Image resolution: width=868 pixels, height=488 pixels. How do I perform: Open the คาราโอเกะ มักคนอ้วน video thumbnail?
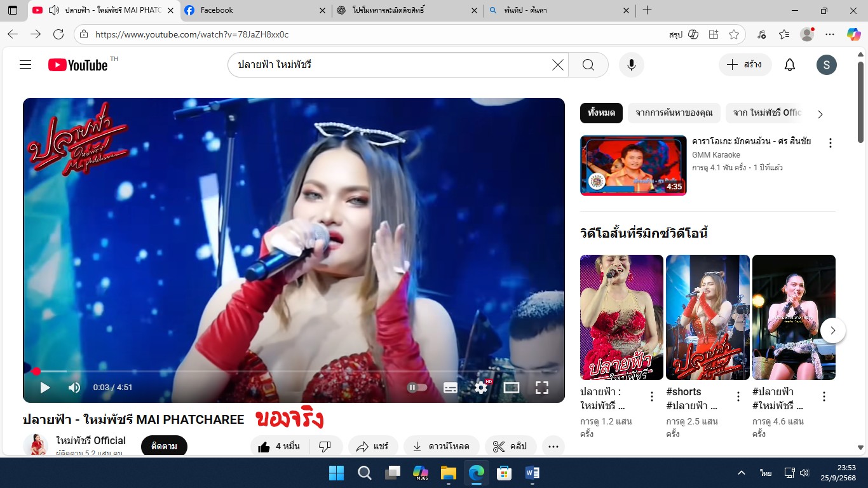click(633, 165)
